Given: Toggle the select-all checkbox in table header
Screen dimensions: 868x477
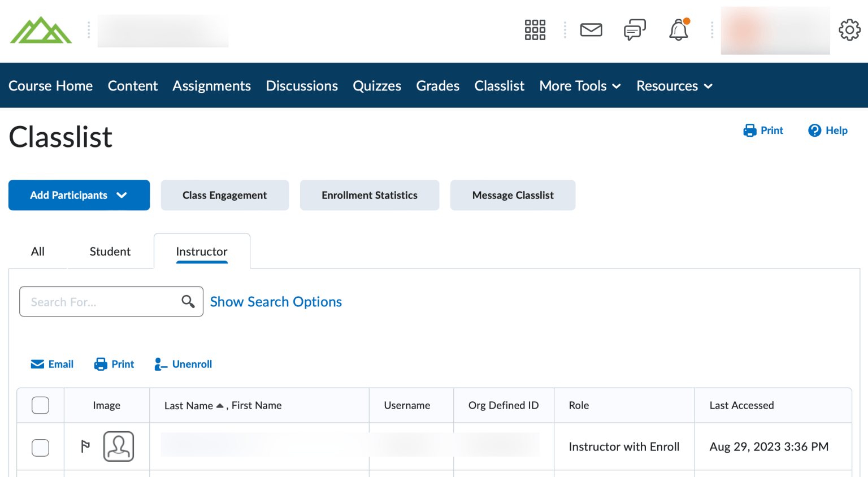Looking at the screenshot, I should click(x=41, y=405).
